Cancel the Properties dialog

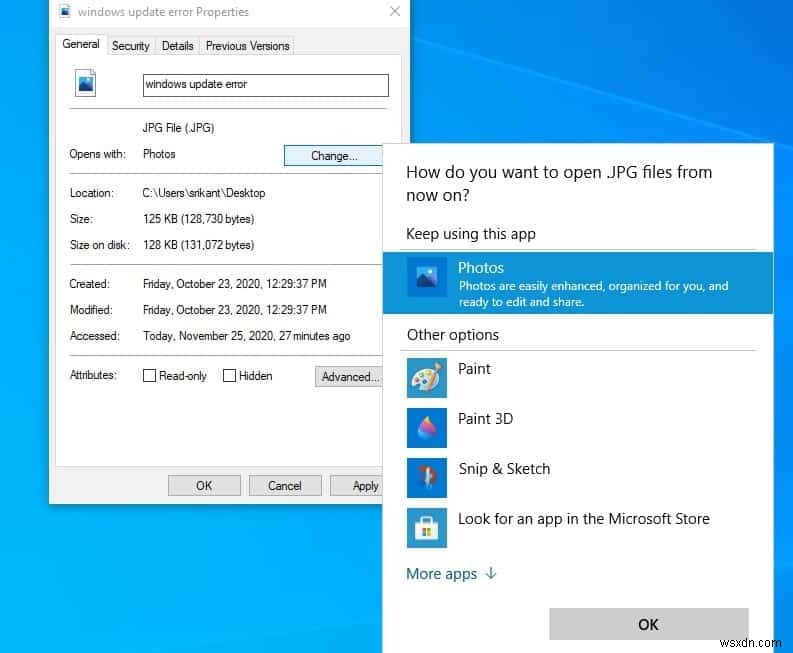coord(285,486)
